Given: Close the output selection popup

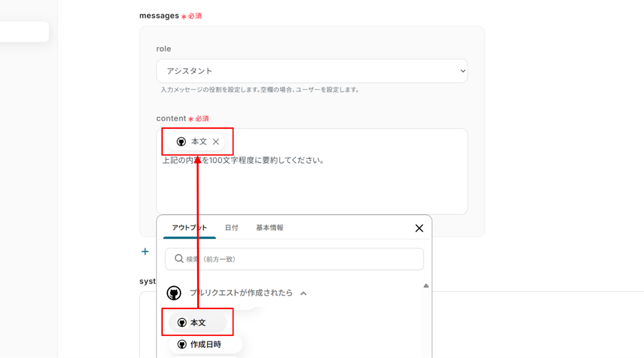Looking at the screenshot, I should 419,228.
